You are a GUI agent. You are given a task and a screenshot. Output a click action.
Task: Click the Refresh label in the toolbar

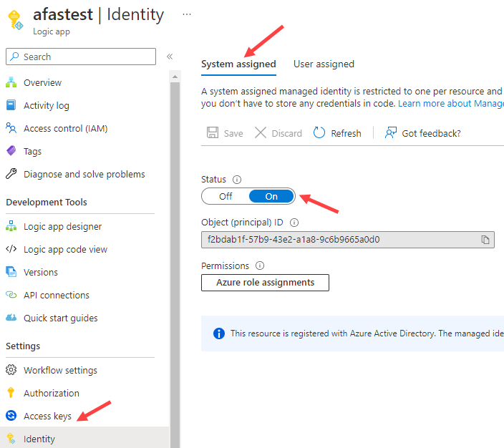click(x=346, y=133)
